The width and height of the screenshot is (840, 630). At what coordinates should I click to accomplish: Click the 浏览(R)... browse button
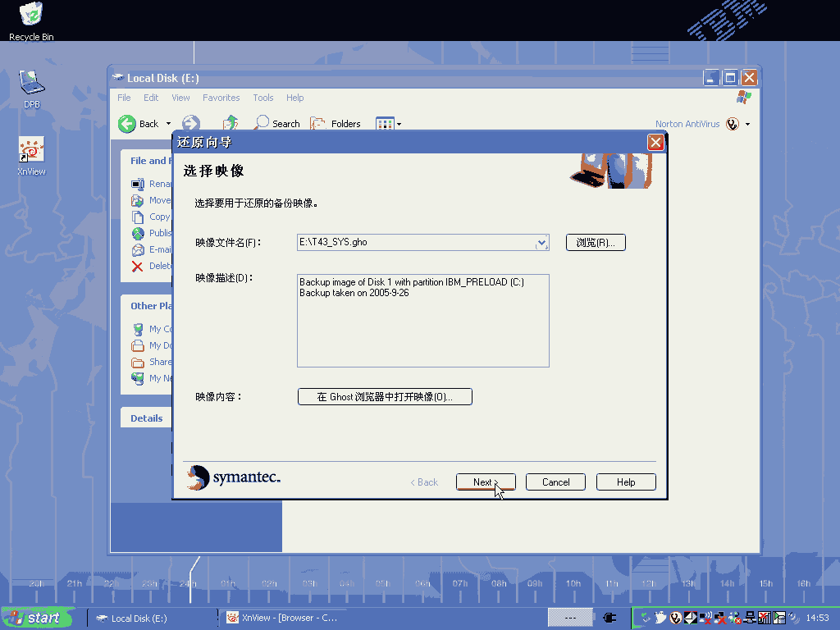click(596, 243)
